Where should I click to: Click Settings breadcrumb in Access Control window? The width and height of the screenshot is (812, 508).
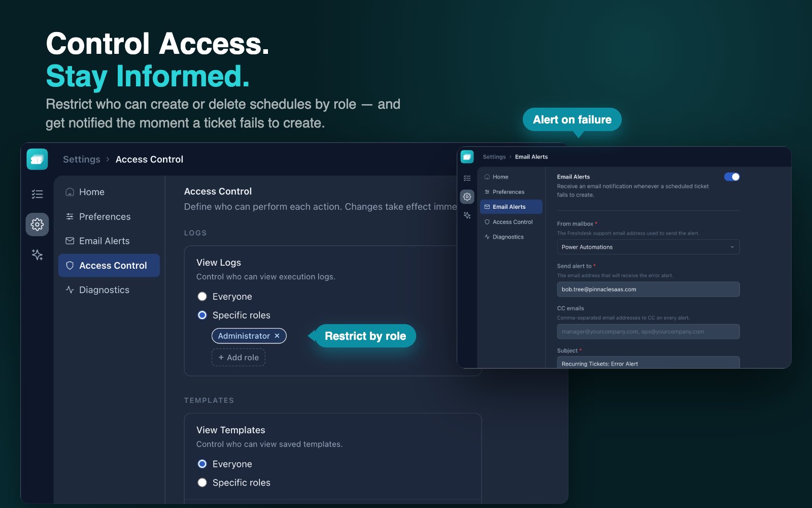[82, 160]
